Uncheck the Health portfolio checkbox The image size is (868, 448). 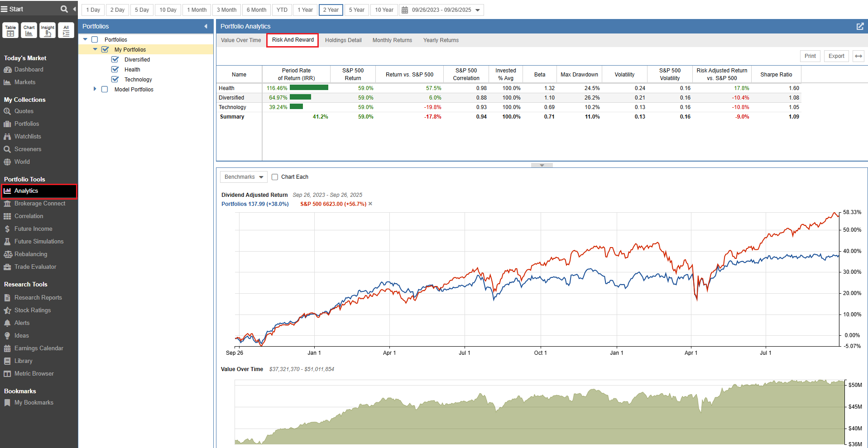coord(115,70)
